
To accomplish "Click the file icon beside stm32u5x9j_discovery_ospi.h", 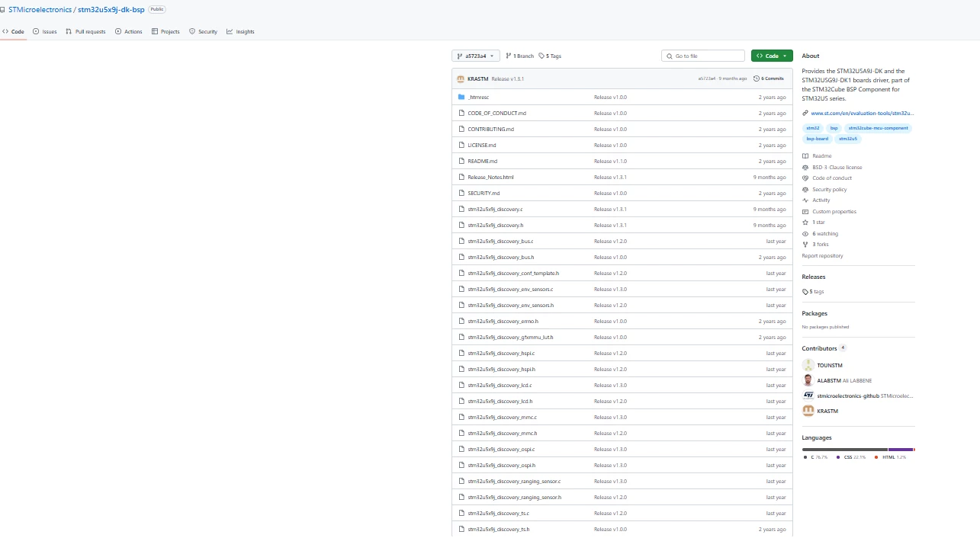I will (461, 465).
